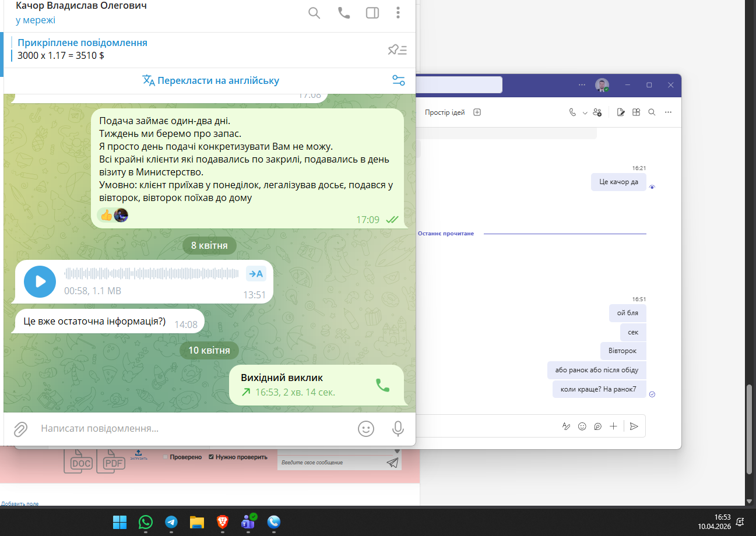Open the taskbar clock and date
The height and width of the screenshot is (536, 756).
(714, 521)
